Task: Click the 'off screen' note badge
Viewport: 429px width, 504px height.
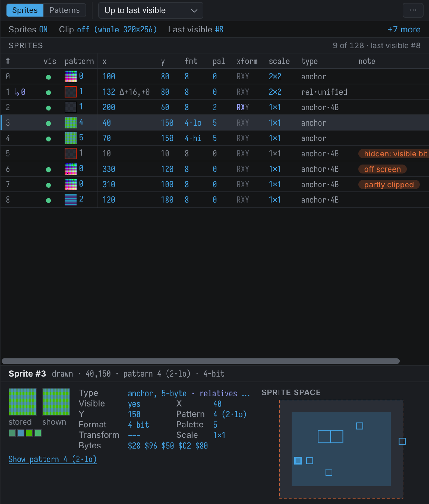Action: 382,169
